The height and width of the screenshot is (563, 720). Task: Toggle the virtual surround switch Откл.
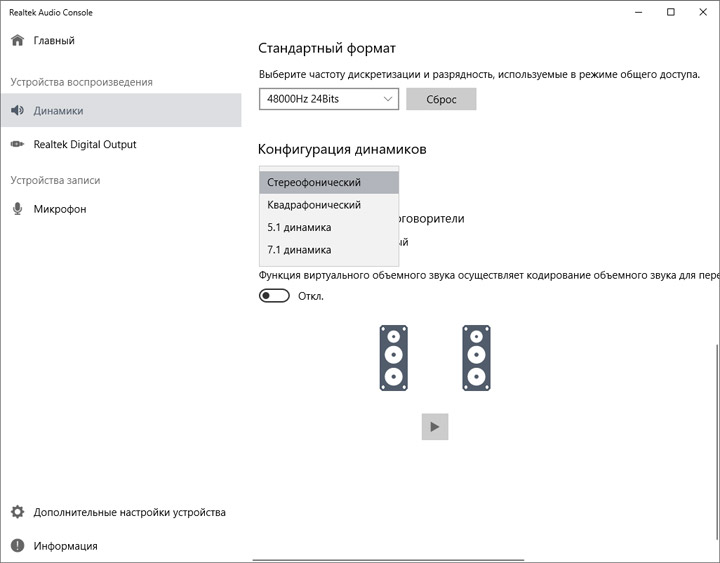click(274, 296)
